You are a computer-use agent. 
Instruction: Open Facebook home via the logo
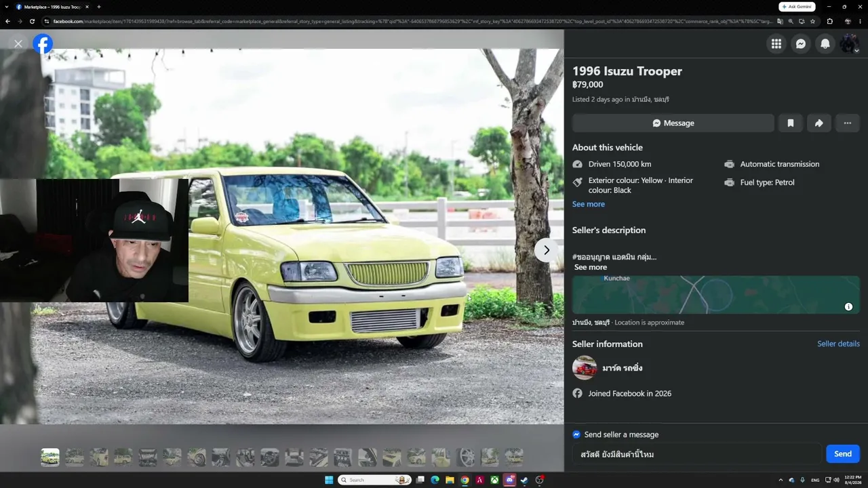coord(43,44)
